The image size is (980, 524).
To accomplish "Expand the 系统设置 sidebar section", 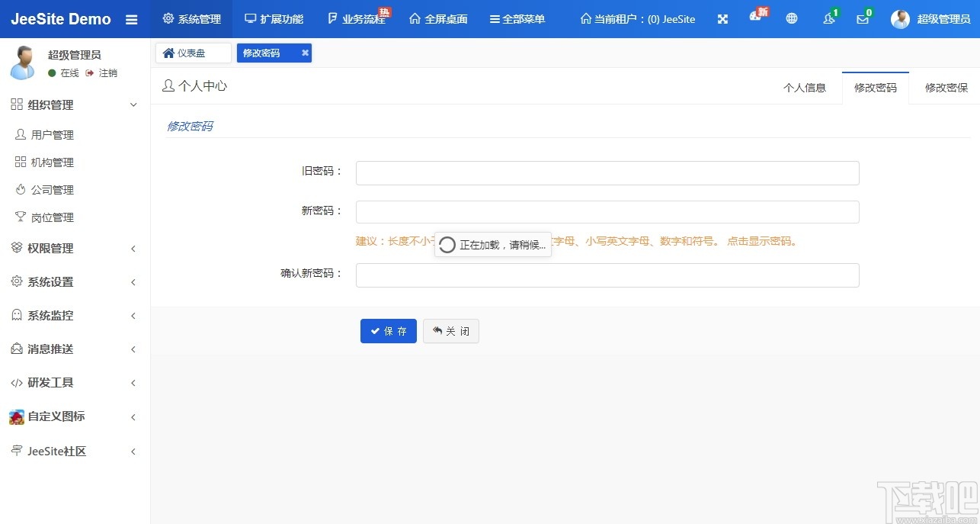I will point(50,281).
